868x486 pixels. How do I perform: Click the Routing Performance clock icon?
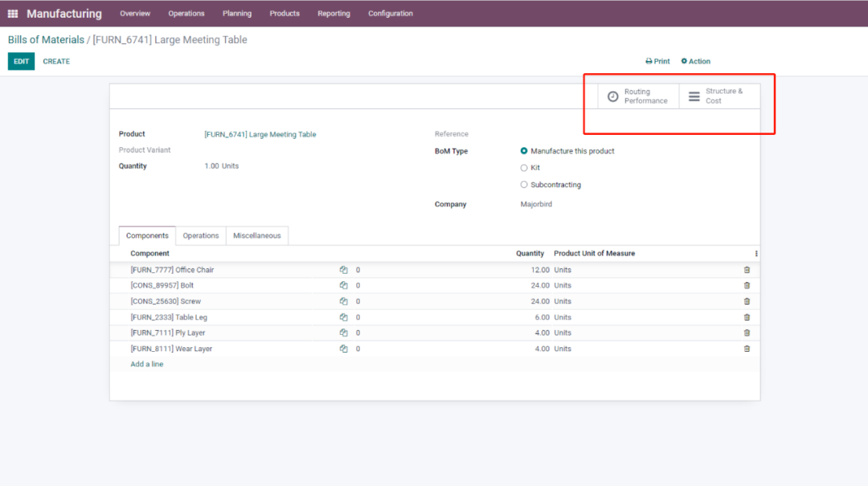(613, 96)
